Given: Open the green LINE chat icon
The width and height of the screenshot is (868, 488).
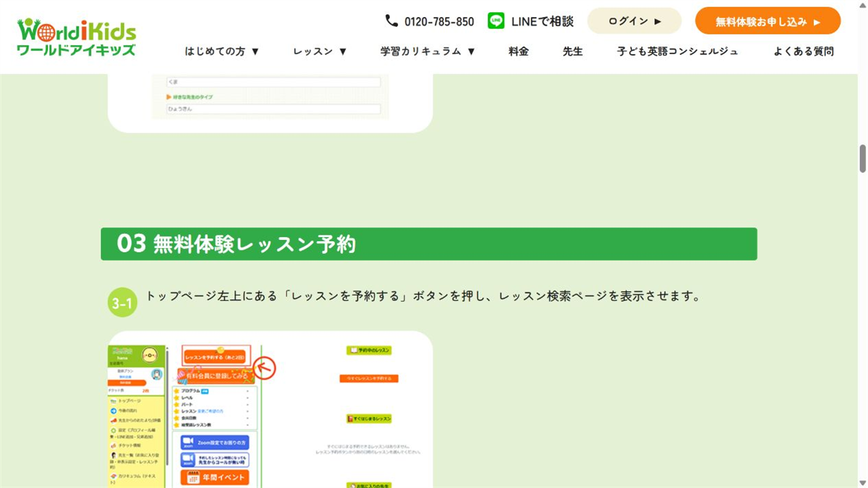Looking at the screenshot, I should click(496, 21).
